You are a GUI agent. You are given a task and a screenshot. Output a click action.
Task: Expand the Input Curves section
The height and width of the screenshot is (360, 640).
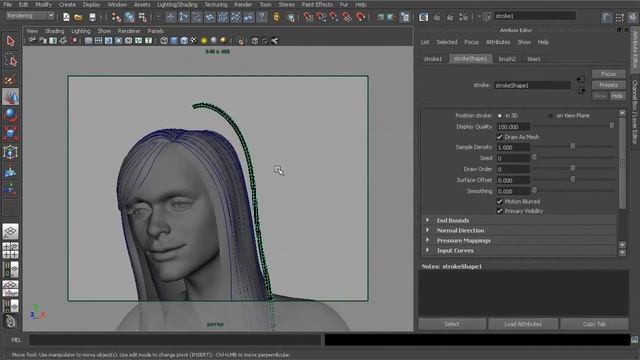click(x=428, y=250)
